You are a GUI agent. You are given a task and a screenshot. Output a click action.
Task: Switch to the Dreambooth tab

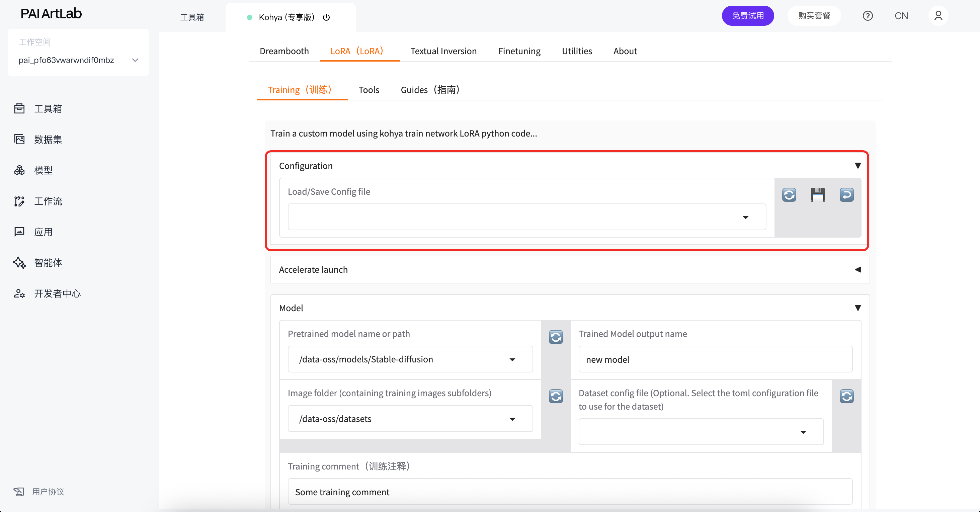pyautogui.click(x=284, y=51)
